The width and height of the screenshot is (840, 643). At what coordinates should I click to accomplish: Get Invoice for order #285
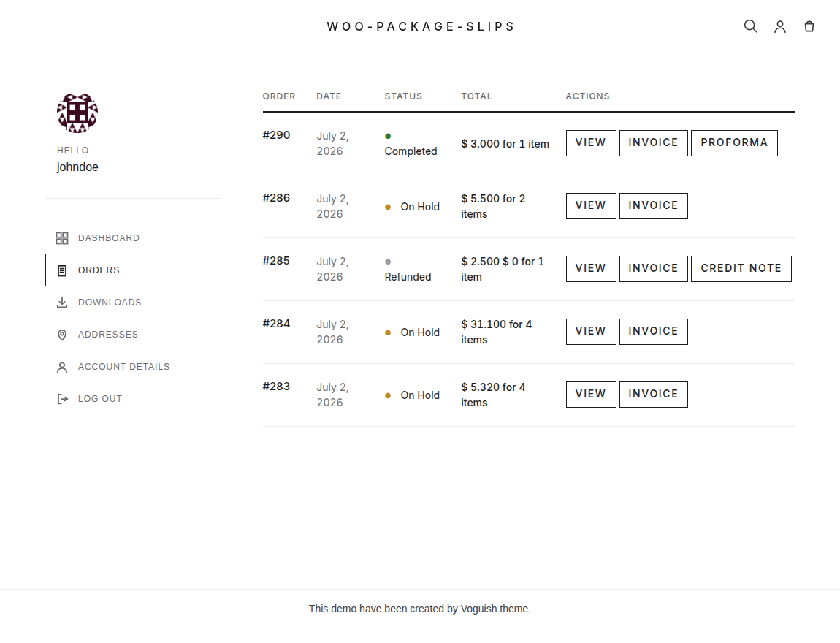pos(654,268)
